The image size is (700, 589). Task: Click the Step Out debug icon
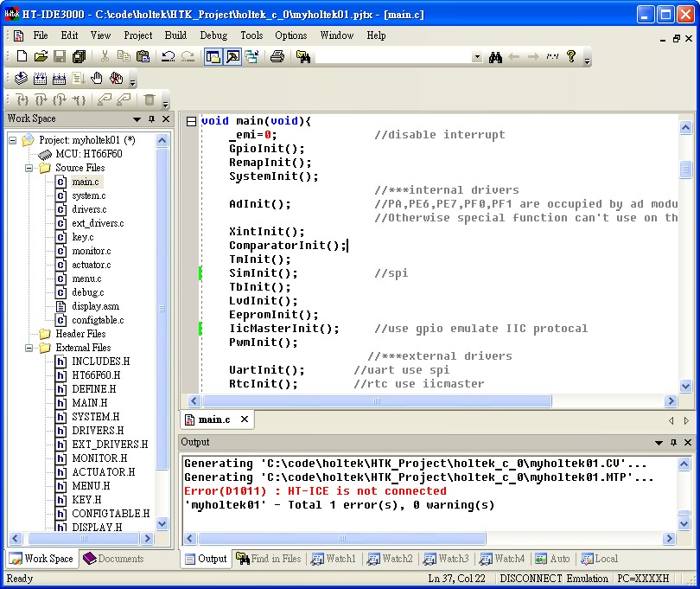pyautogui.click(x=60, y=99)
